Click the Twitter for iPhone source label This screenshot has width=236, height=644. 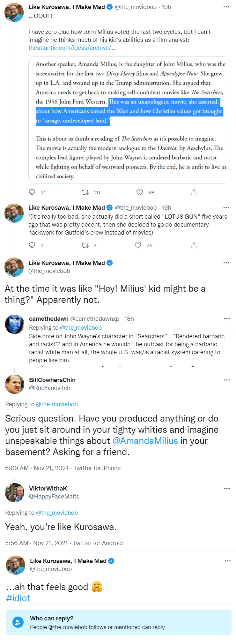(x=97, y=468)
